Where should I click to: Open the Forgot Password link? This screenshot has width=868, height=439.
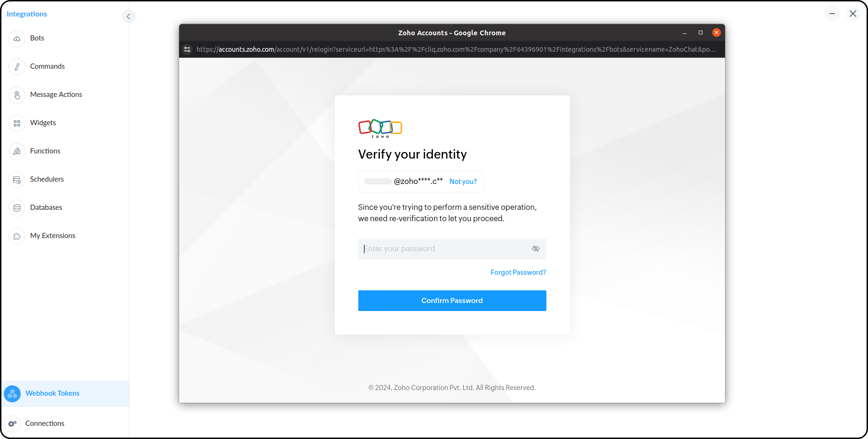pyautogui.click(x=518, y=272)
